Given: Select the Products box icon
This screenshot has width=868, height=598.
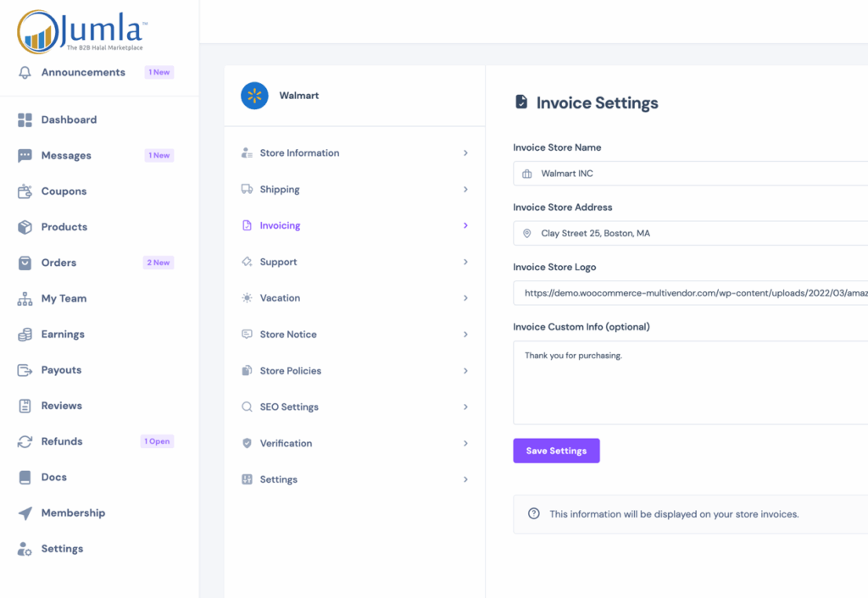Looking at the screenshot, I should pos(25,227).
